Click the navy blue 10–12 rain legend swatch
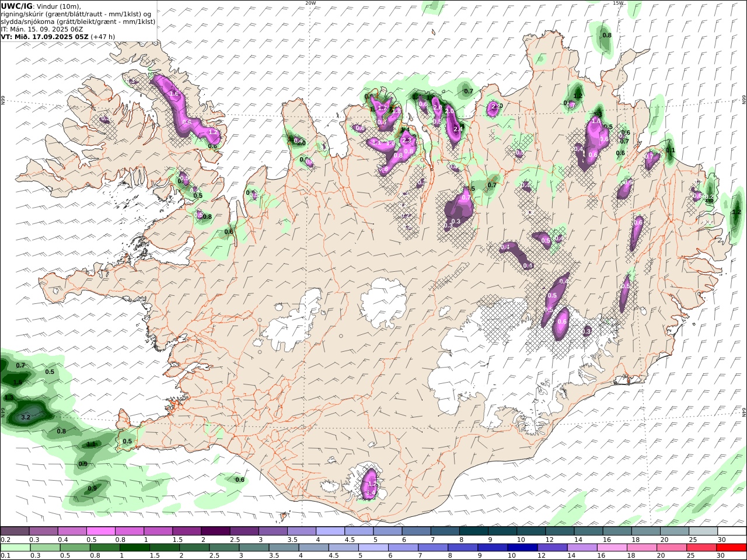 (522, 548)
